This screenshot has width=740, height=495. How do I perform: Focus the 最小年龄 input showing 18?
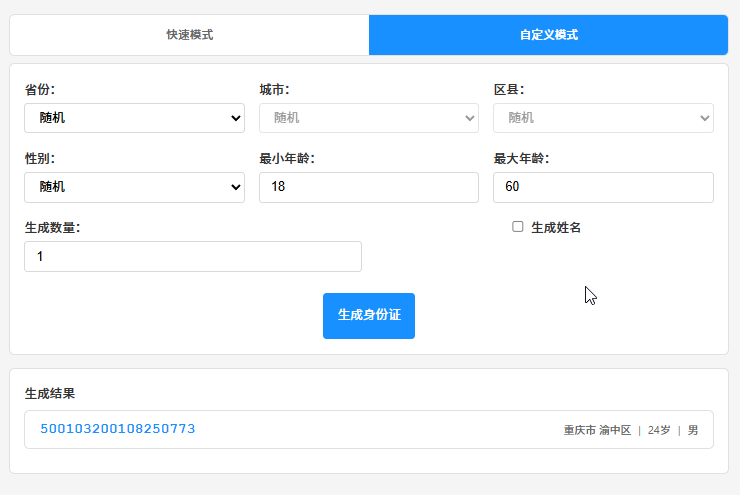(368, 187)
